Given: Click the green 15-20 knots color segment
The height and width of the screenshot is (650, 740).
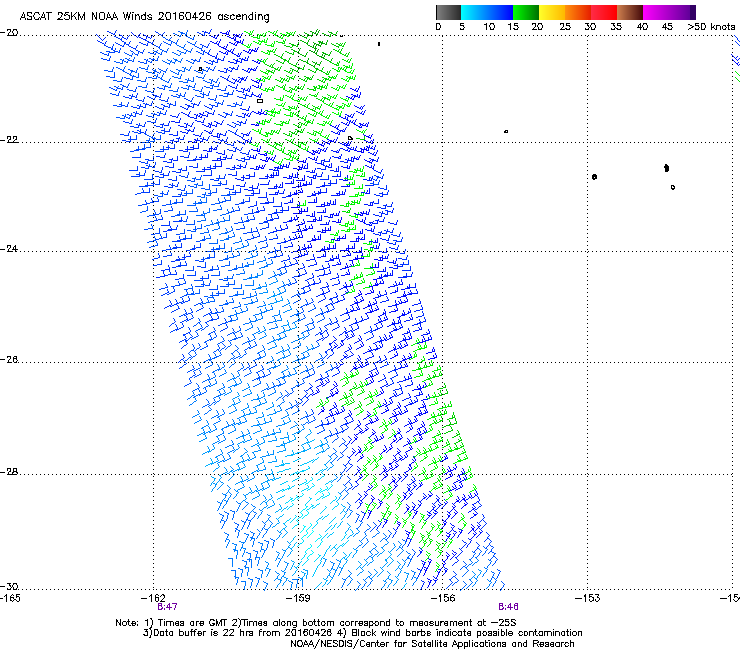Looking at the screenshot, I should click(526, 12).
